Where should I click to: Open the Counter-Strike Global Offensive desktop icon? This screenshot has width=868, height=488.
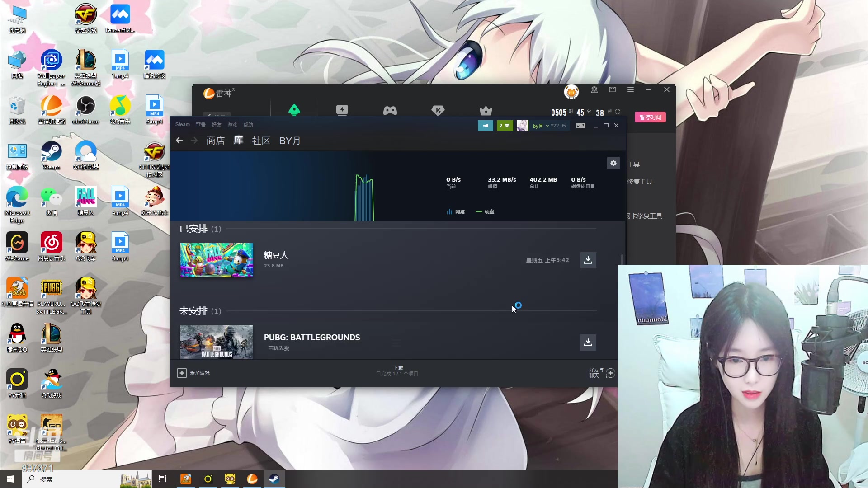[x=52, y=433]
